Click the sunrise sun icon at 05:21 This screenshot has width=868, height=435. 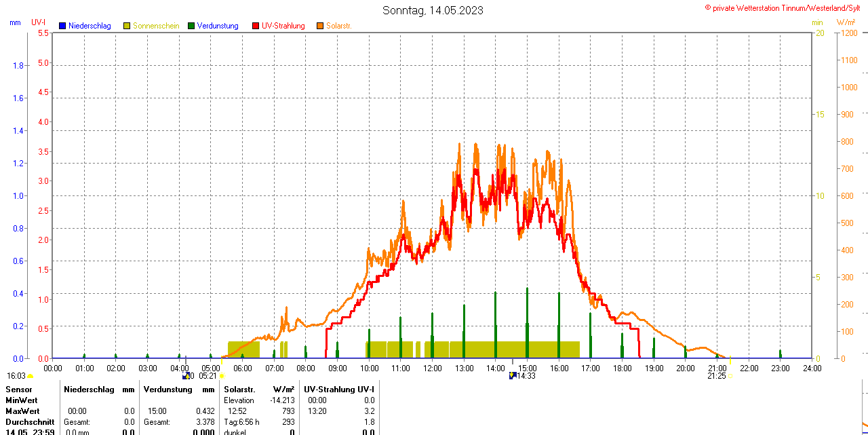pos(222,376)
